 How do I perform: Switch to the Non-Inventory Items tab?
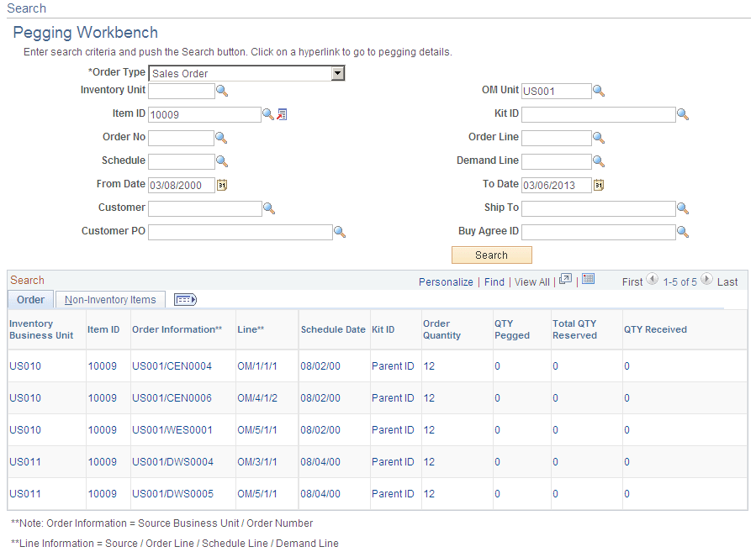point(110,299)
